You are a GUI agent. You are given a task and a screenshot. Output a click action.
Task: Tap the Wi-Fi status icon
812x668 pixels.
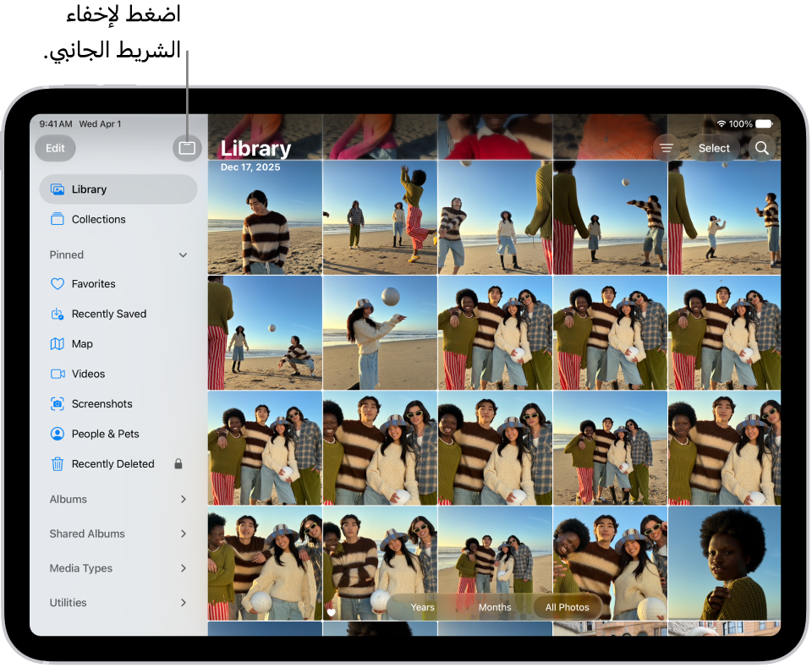[x=721, y=123]
